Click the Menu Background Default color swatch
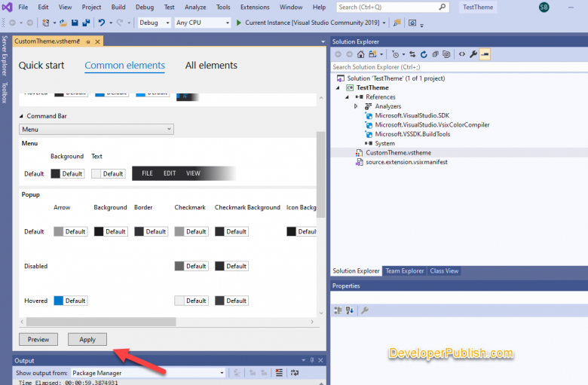This screenshot has width=588, height=385. (x=55, y=173)
